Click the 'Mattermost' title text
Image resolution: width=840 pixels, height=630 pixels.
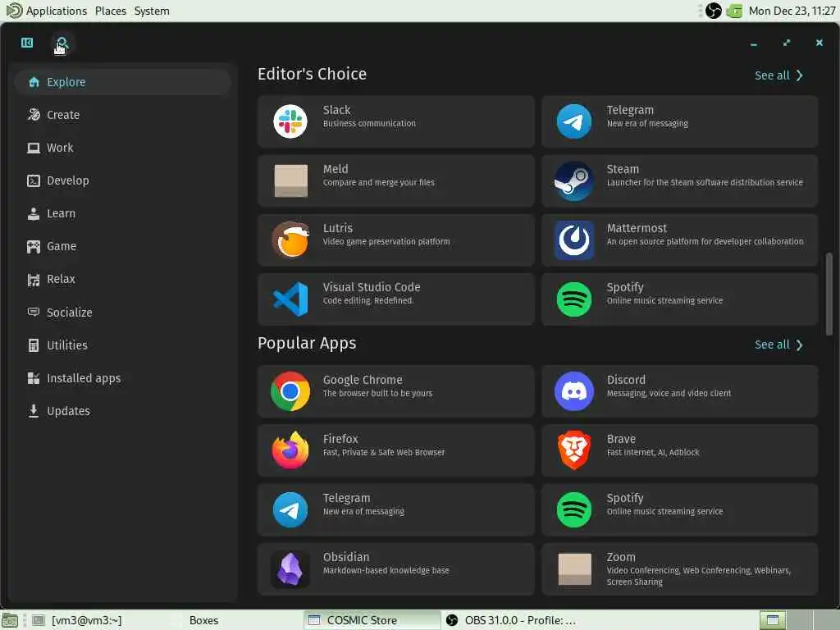[637, 228]
